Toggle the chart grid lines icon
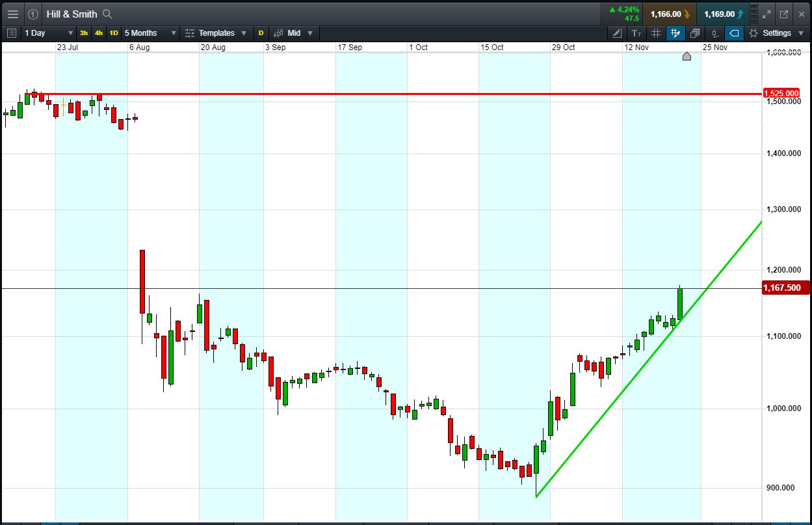 [x=656, y=33]
